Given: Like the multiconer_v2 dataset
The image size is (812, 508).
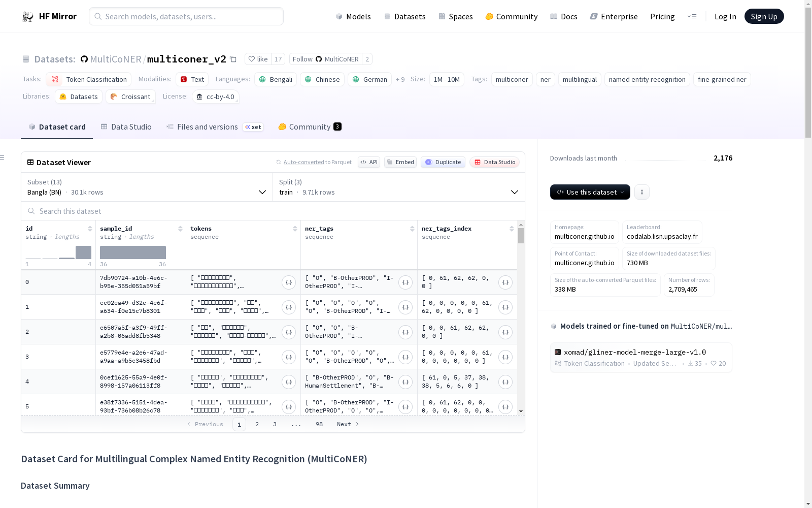Looking at the screenshot, I should point(258,59).
